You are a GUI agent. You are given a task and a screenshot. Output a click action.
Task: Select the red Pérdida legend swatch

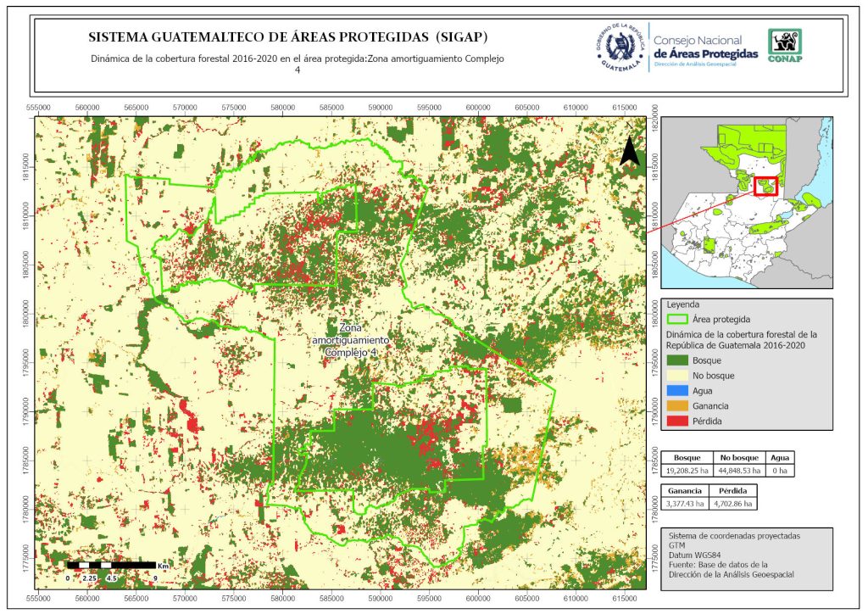point(677,421)
